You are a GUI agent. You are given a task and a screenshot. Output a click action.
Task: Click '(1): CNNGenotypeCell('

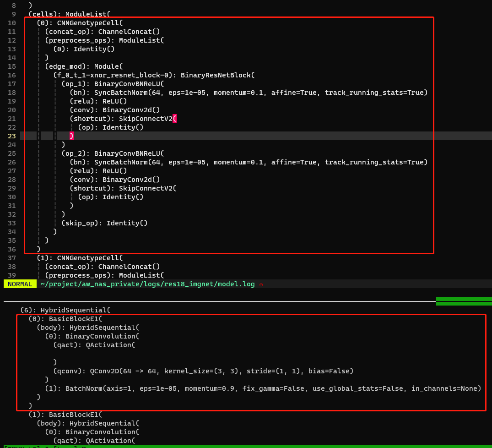80,258
